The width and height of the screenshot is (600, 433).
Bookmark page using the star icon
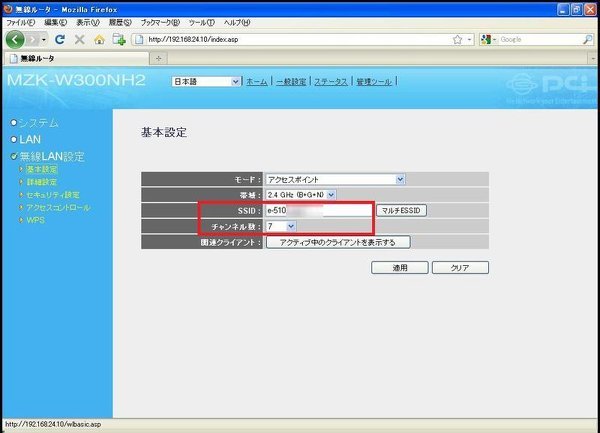click(455, 39)
